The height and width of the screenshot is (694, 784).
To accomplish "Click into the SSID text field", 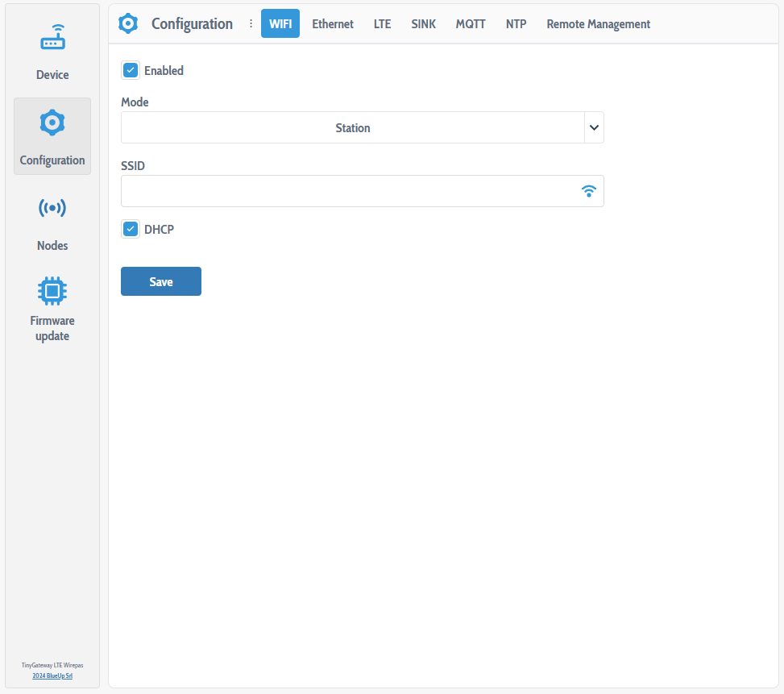I will [x=346, y=191].
